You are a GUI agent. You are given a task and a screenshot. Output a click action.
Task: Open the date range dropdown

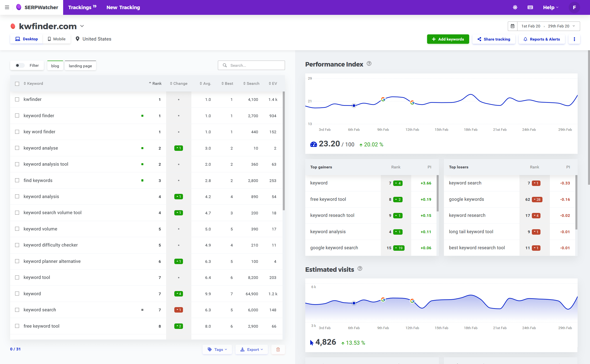(x=573, y=26)
